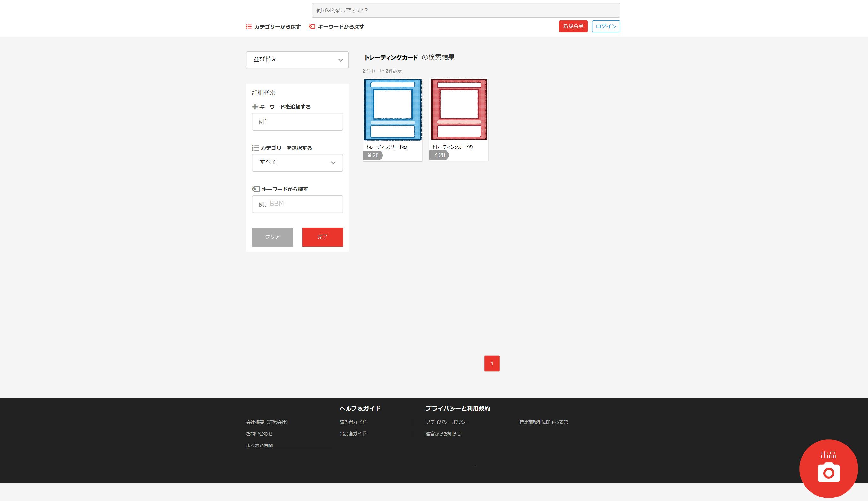Open キーワードから探す in the header menu
The image size is (868, 501).
(340, 27)
